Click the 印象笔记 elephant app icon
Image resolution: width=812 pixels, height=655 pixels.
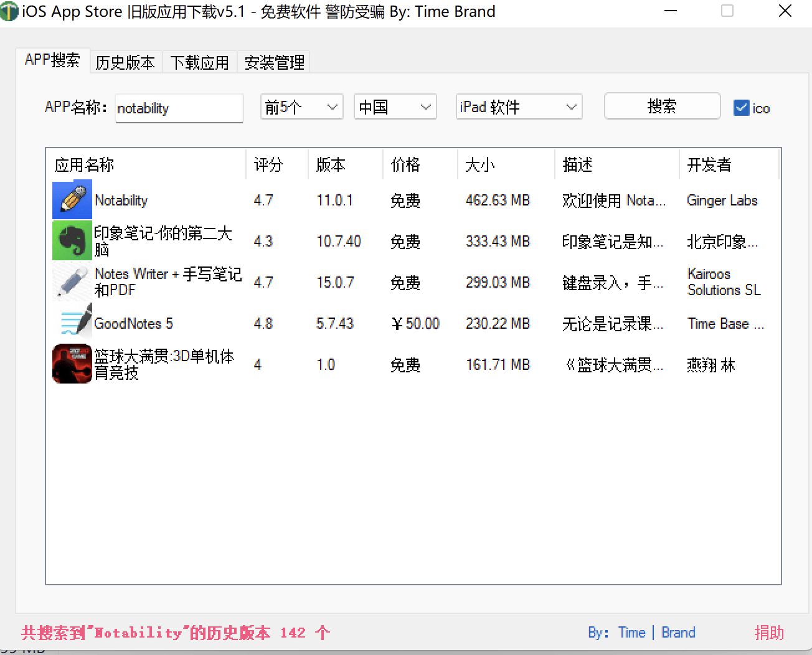(x=72, y=240)
